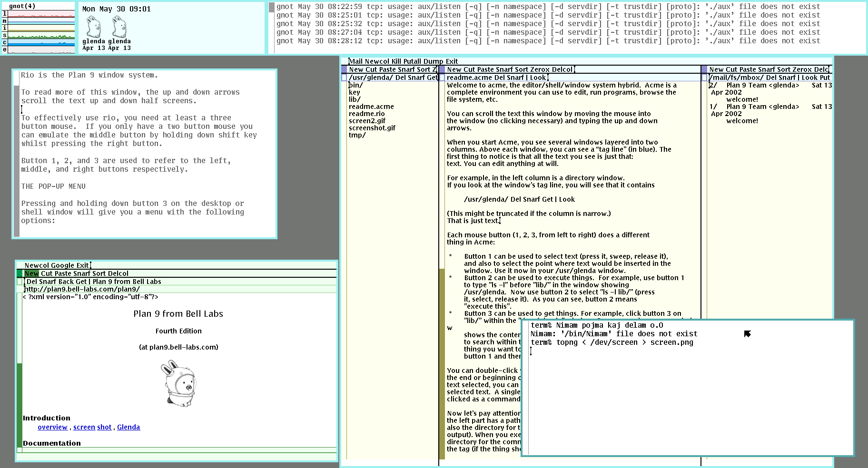The height and width of the screenshot is (468, 868).
Task: Click Mail in acme's top tag
Action: point(356,61)
